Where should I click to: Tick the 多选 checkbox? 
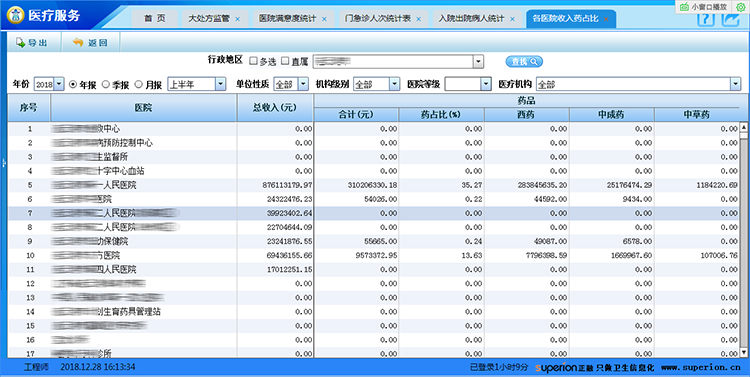click(254, 61)
